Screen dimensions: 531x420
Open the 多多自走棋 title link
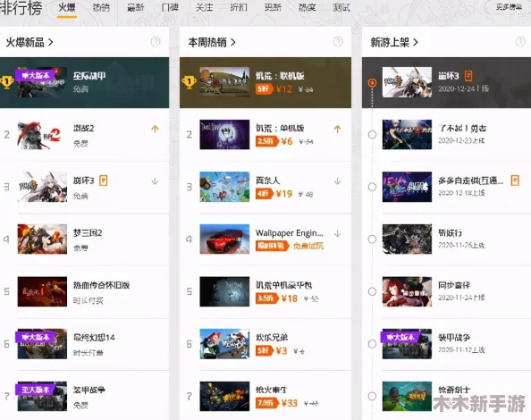[470, 181]
